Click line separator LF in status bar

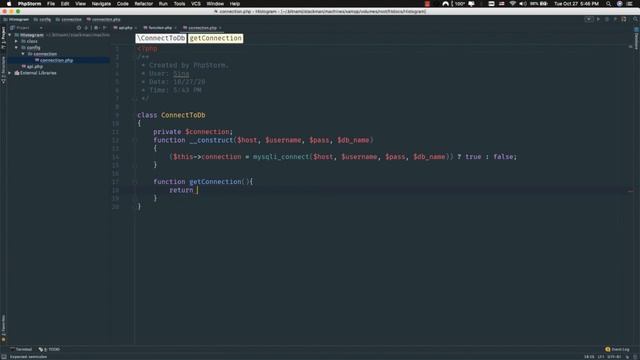[601, 357]
